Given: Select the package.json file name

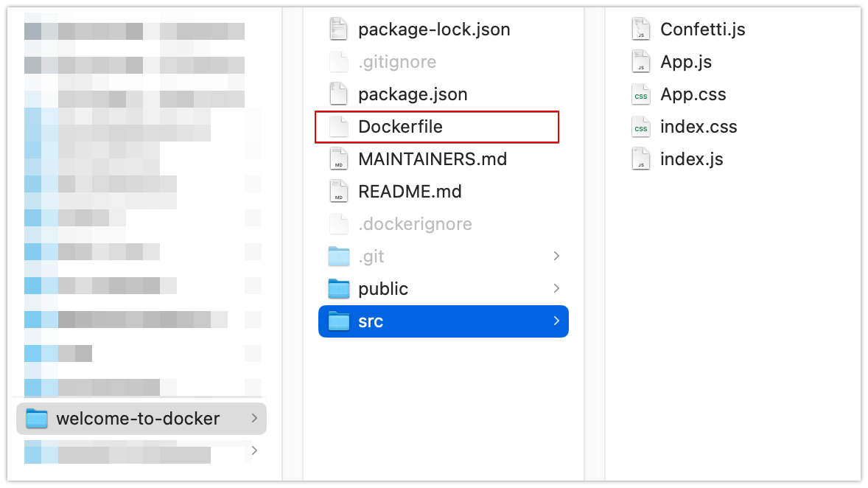Looking at the screenshot, I should (x=413, y=94).
